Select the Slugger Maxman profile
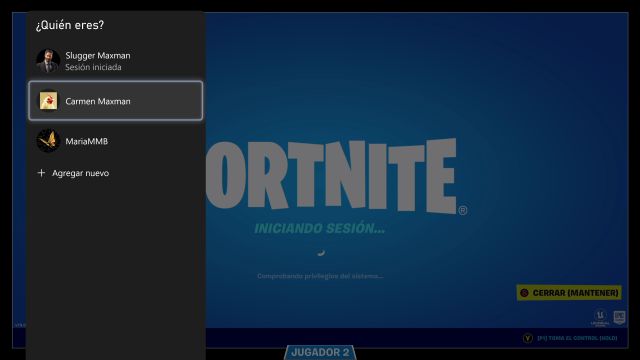This screenshot has height=360, width=640. [x=116, y=61]
